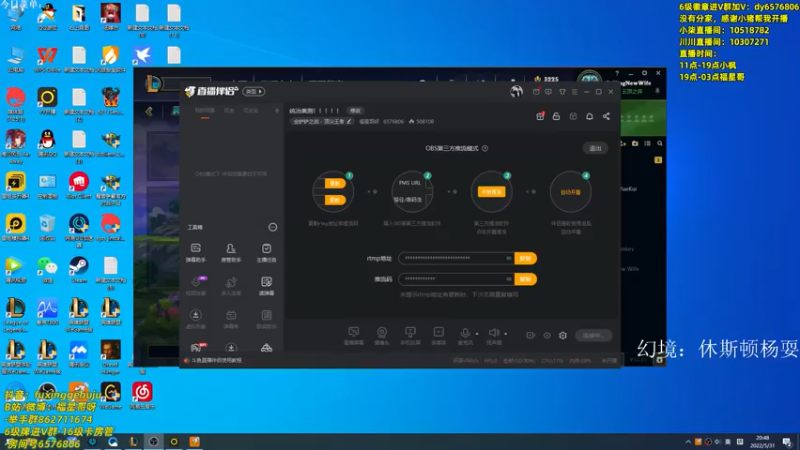Collapse the 工具箱 panel using the circle button

(x=273, y=227)
